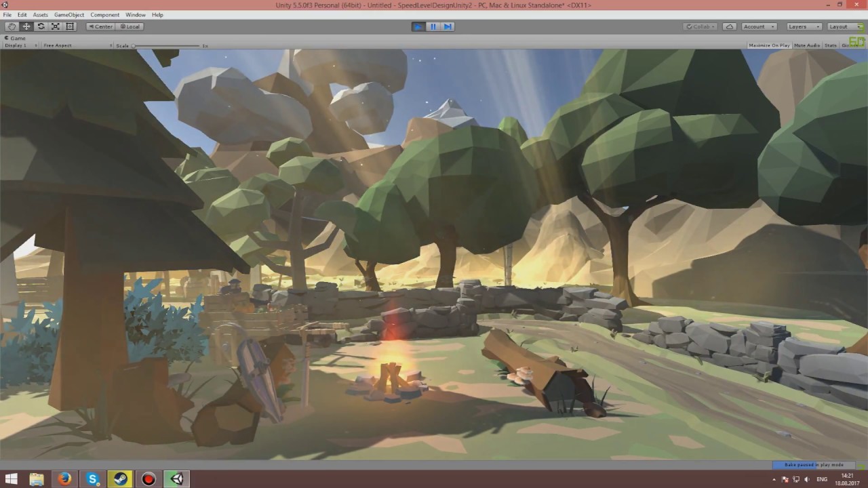
Task: Click the Game view Scale slider
Action: point(167,45)
